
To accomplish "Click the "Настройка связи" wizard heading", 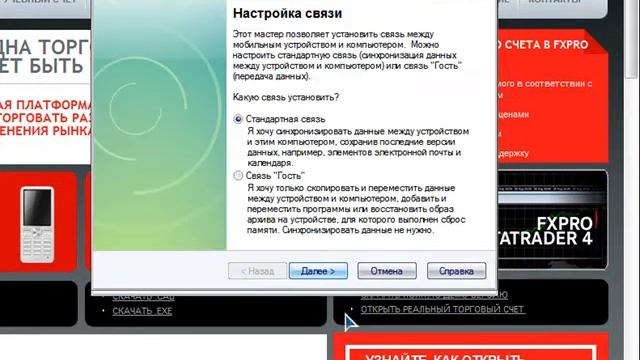I will click(287, 13).
